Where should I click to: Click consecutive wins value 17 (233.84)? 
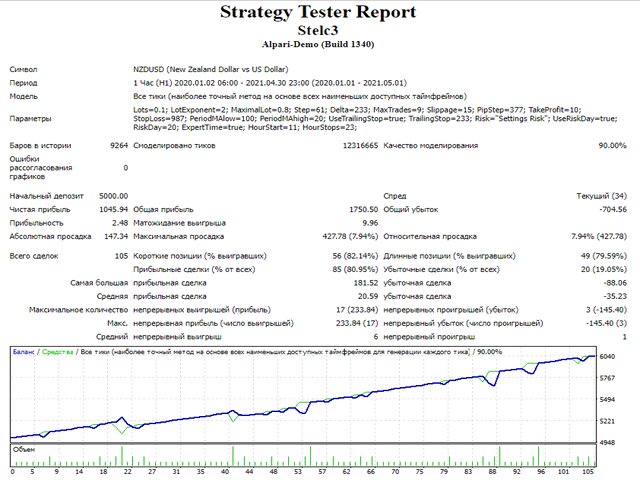point(357,310)
